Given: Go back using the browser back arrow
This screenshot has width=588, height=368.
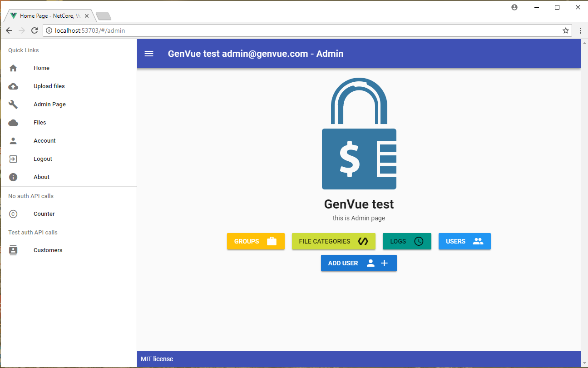Looking at the screenshot, I should point(9,30).
